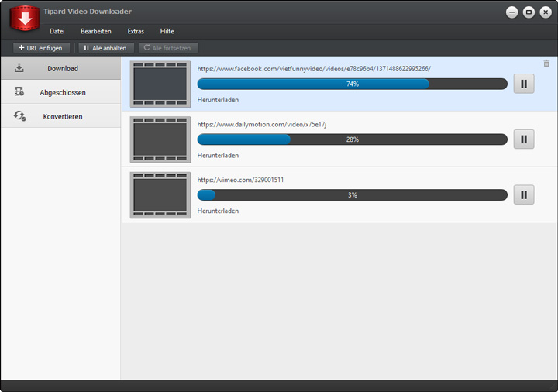Viewport: 558px width, 392px height.
Task: Switch to the Abgeschlossen tab
Action: tap(61, 92)
